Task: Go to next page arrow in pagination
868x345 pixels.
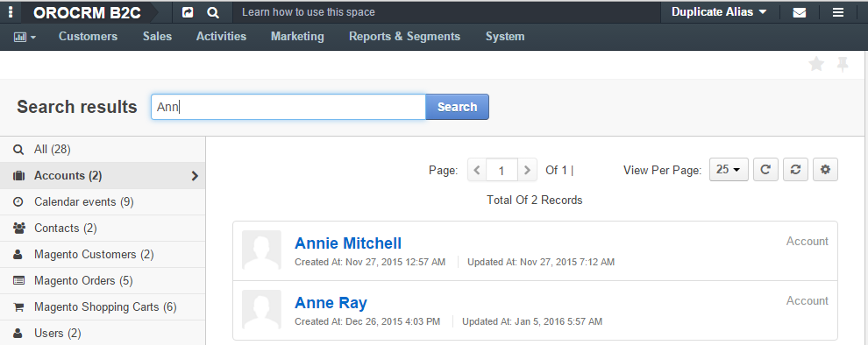Action: coord(527,170)
